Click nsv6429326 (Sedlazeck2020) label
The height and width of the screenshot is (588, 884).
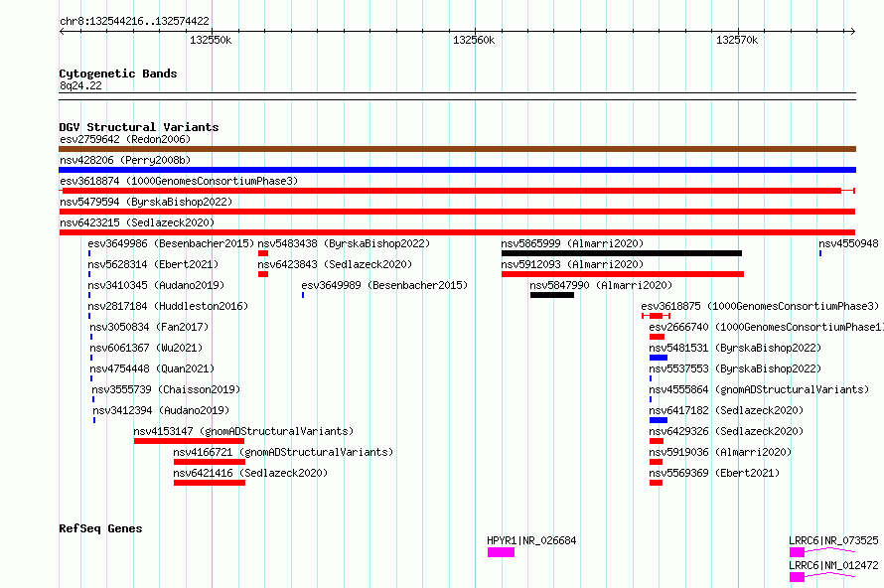pyautogui.click(x=726, y=431)
